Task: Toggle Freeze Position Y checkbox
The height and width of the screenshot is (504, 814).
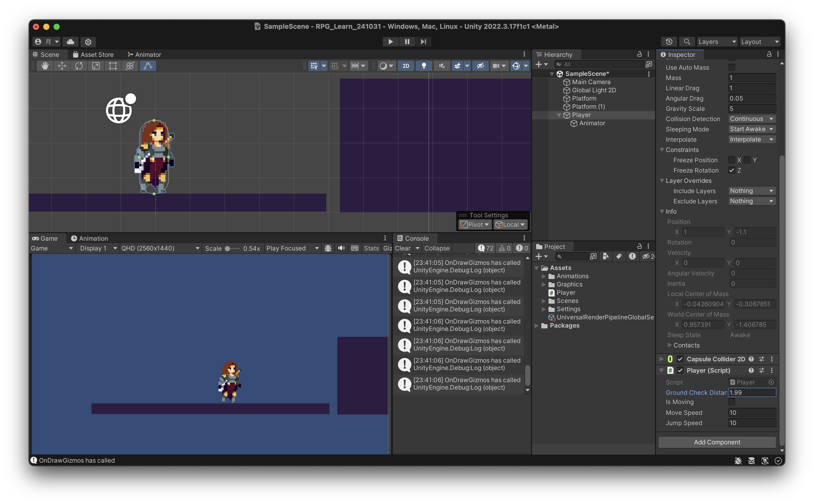Action: (747, 160)
